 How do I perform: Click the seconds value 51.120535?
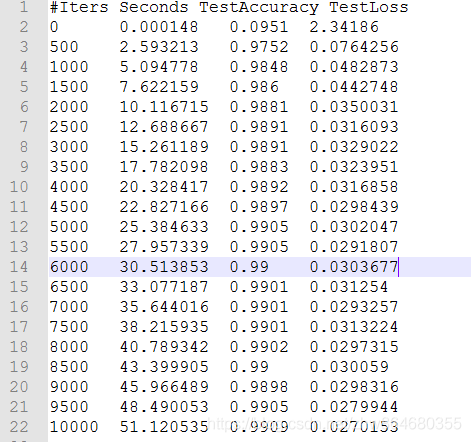(x=164, y=427)
